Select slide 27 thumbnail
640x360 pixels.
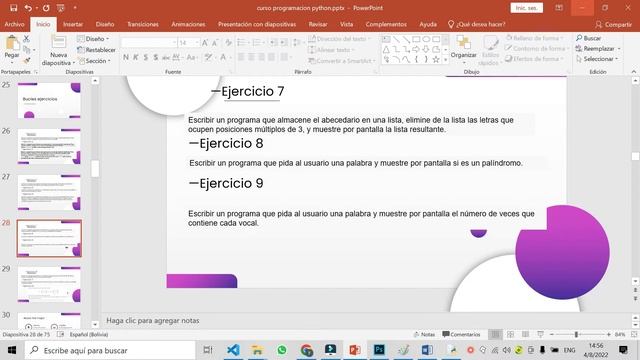coord(49,192)
